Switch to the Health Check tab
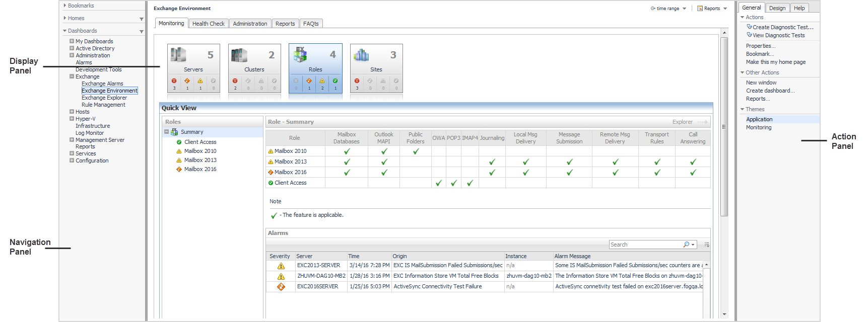 208,24
